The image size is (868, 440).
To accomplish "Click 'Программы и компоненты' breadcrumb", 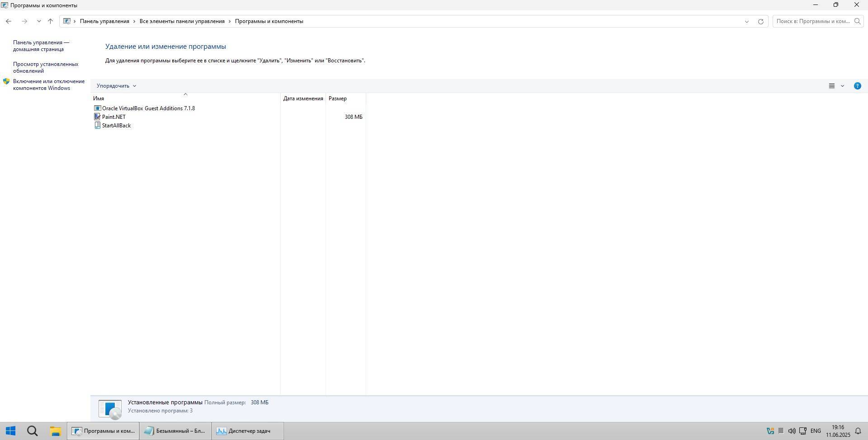I will [x=269, y=21].
